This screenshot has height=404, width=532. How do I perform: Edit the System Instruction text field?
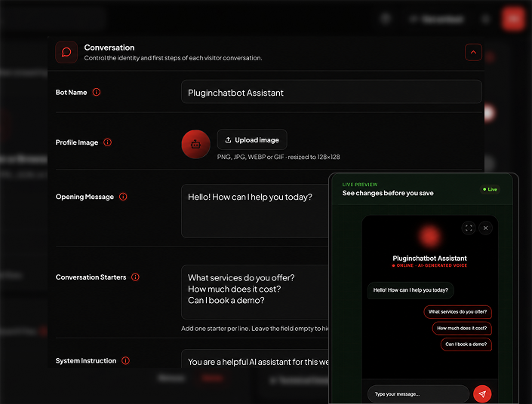coord(255,360)
